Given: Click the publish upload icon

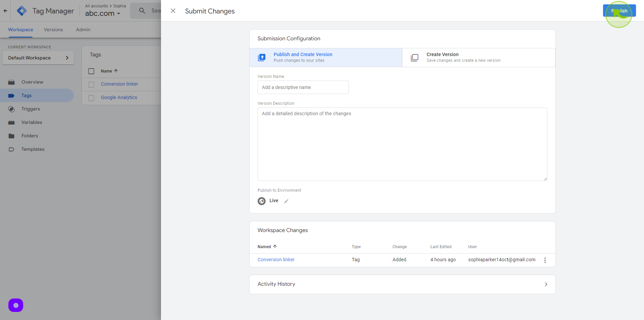Looking at the screenshot, I should [x=262, y=57].
